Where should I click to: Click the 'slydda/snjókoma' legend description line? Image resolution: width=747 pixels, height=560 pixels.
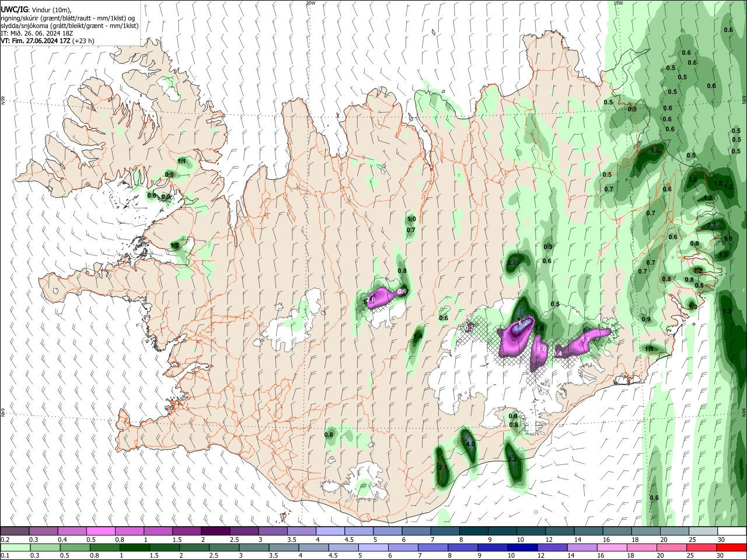pyautogui.click(x=69, y=26)
